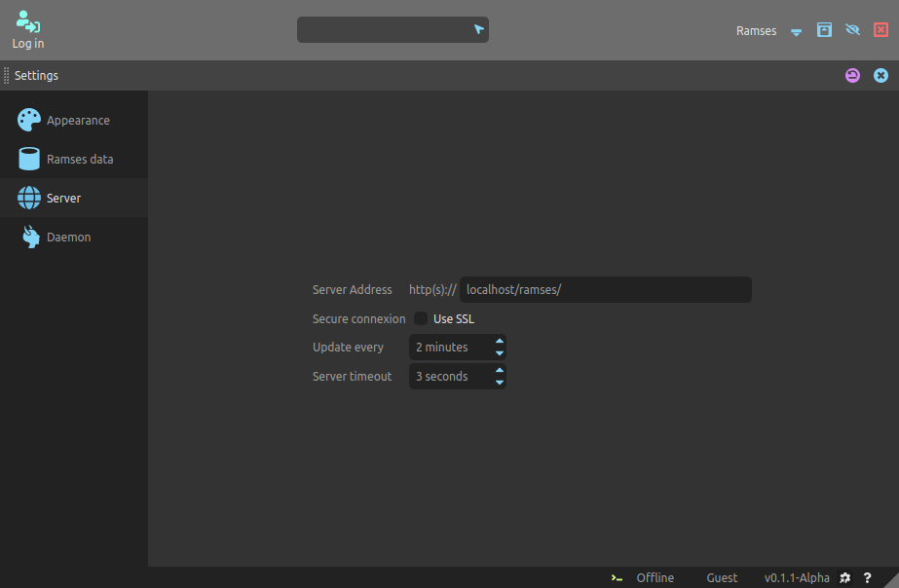Restore default settings with the purple icon

tap(852, 76)
